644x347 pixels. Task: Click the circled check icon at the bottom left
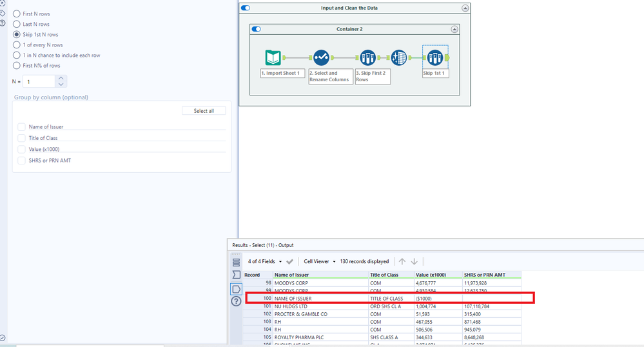tap(3, 338)
